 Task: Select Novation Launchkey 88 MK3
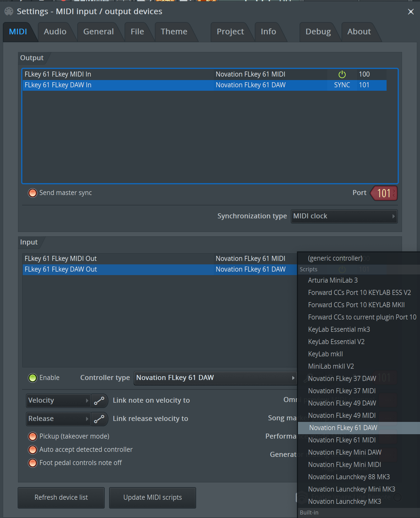point(359,477)
